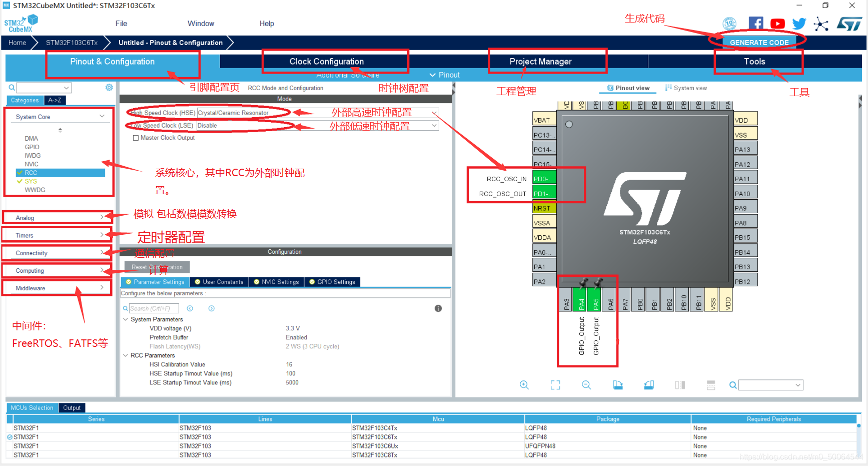
Task: Click the pin list layout icon
Action: pyautogui.click(x=711, y=385)
